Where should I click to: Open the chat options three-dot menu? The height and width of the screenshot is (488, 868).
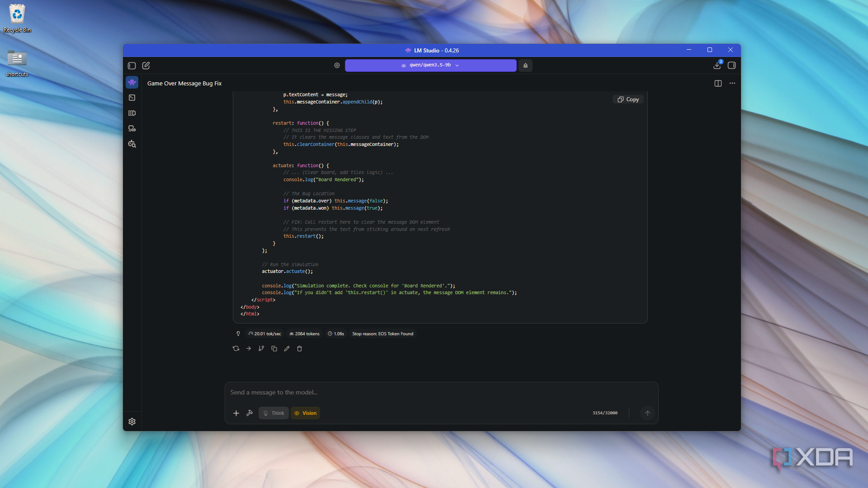point(732,83)
